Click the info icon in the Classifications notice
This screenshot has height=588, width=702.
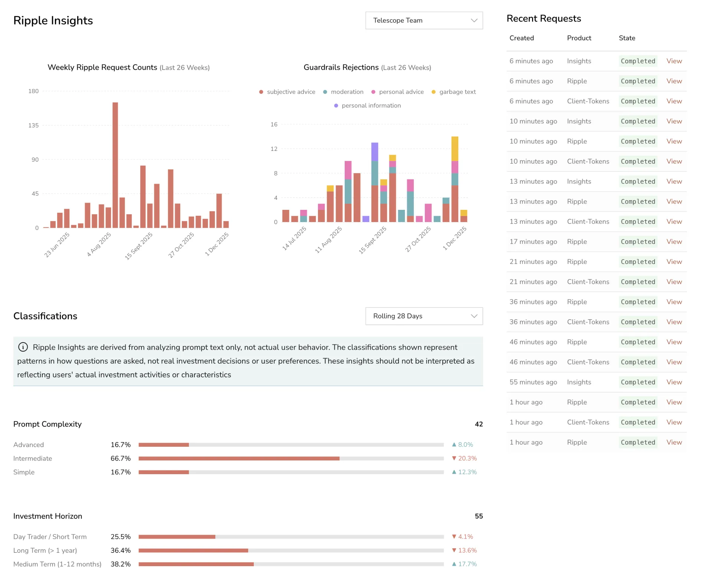click(x=23, y=347)
